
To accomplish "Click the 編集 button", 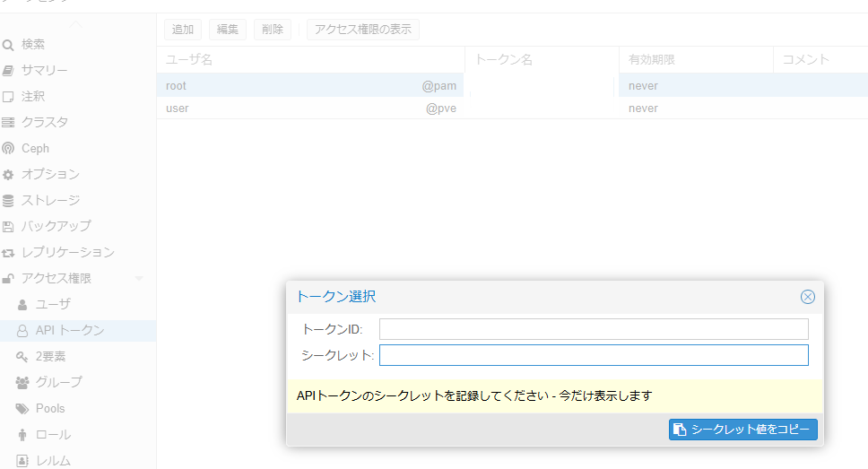I will pos(228,30).
